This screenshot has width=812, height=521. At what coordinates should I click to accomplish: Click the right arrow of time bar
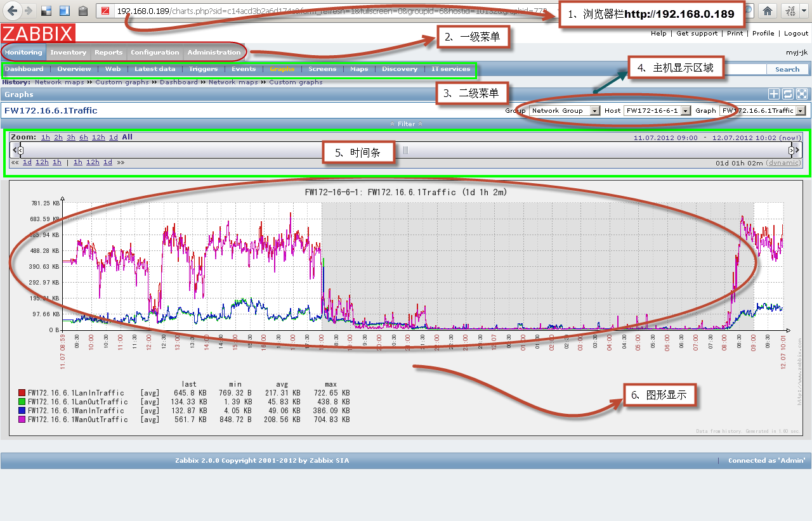point(797,150)
